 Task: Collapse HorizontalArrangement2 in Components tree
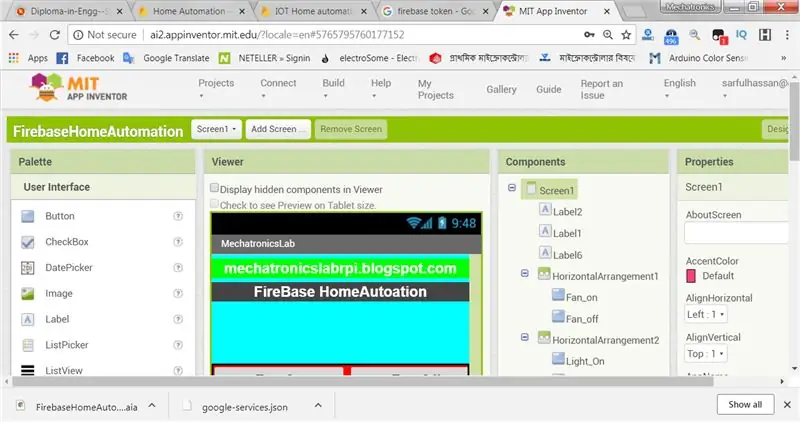coord(524,337)
